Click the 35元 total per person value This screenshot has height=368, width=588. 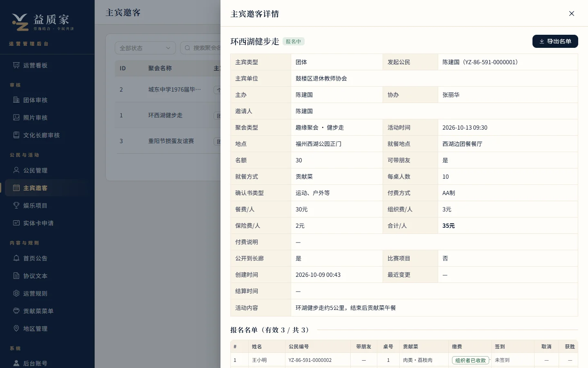pos(448,226)
